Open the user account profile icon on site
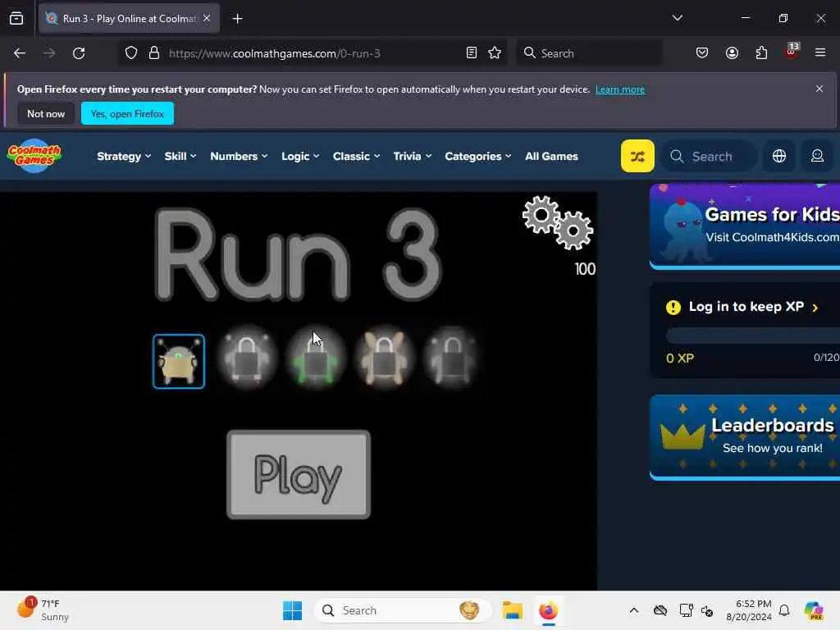 point(817,156)
